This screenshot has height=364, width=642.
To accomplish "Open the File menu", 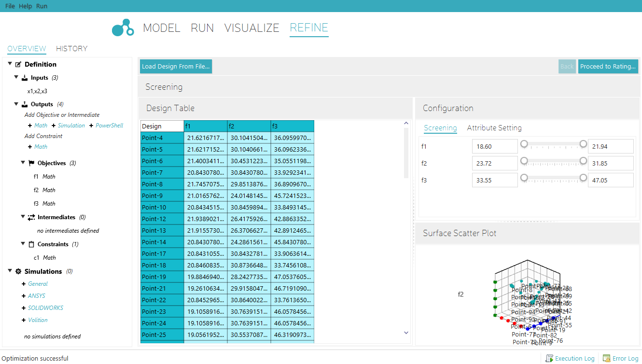I will (x=10, y=6).
